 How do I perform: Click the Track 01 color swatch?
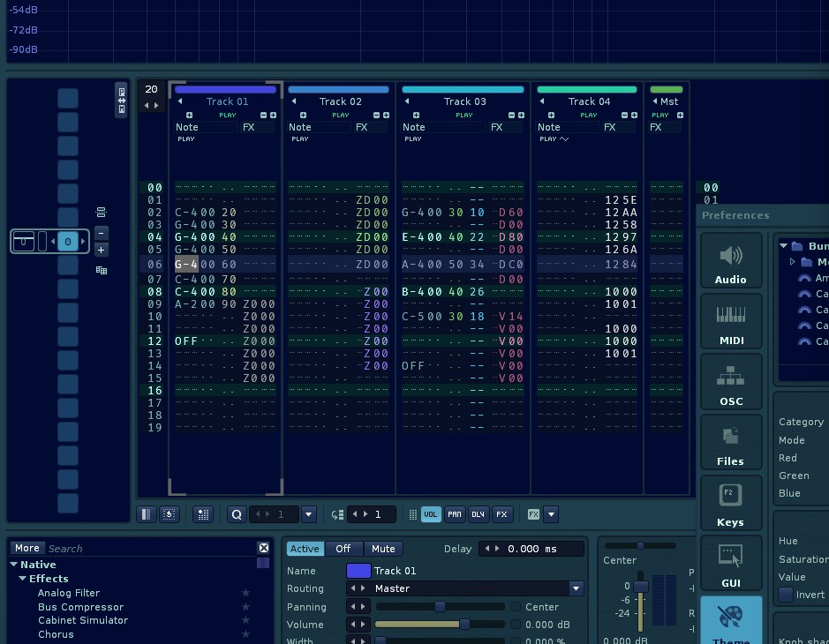[x=358, y=571]
